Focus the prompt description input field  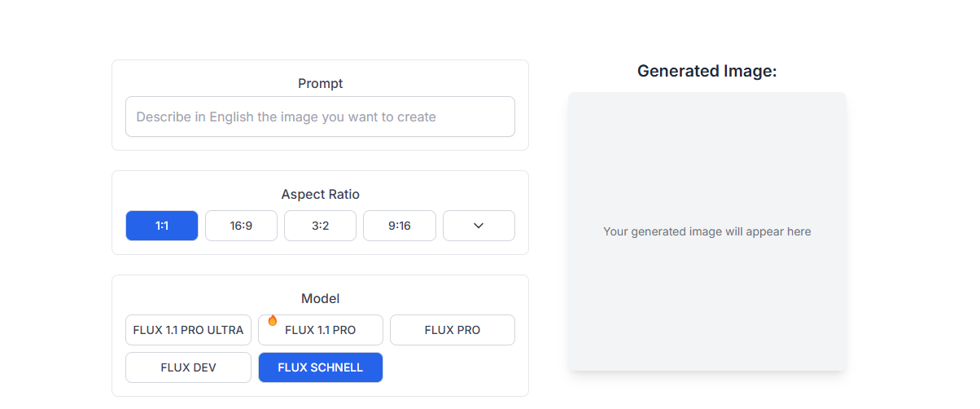click(x=320, y=117)
